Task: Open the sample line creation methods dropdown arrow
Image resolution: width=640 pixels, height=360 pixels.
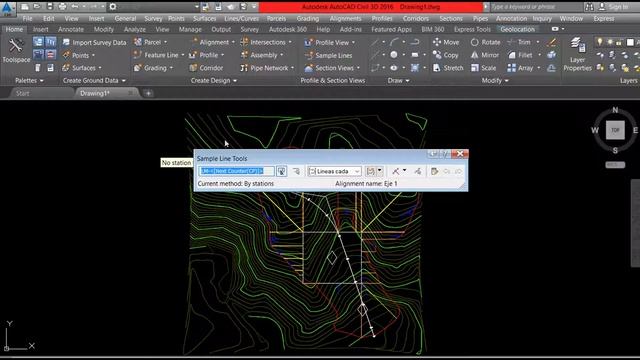Action: click(x=380, y=171)
